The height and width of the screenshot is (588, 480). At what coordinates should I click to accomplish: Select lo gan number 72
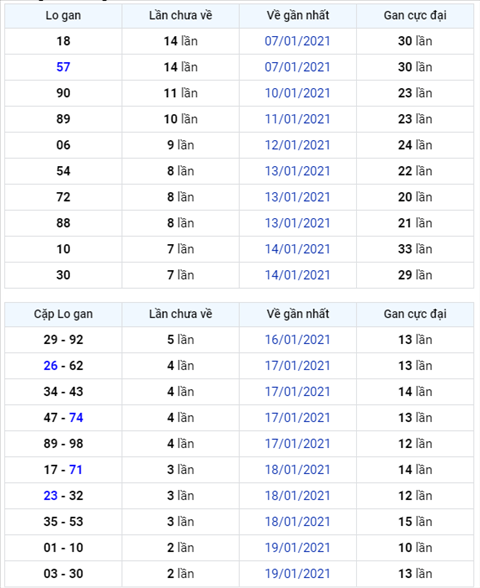pos(63,197)
